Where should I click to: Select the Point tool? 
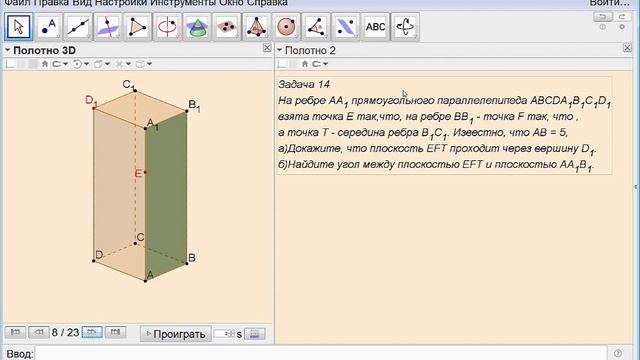pos(49,27)
